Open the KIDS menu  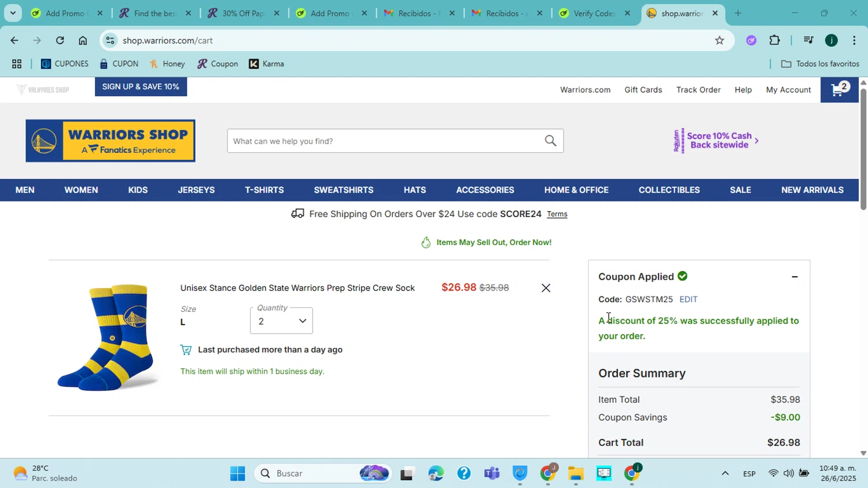[x=138, y=190]
